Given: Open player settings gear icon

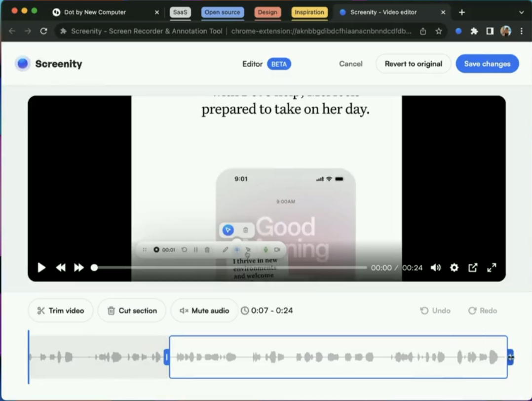Looking at the screenshot, I should [454, 268].
